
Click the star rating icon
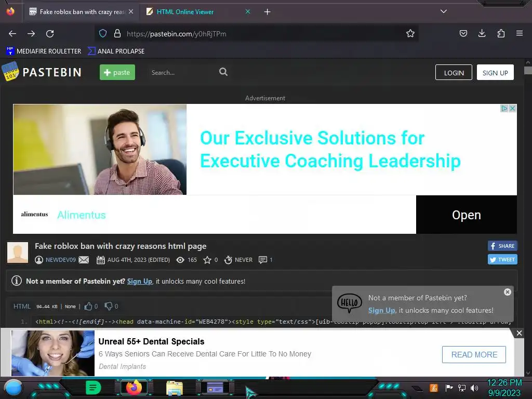[x=207, y=260]
